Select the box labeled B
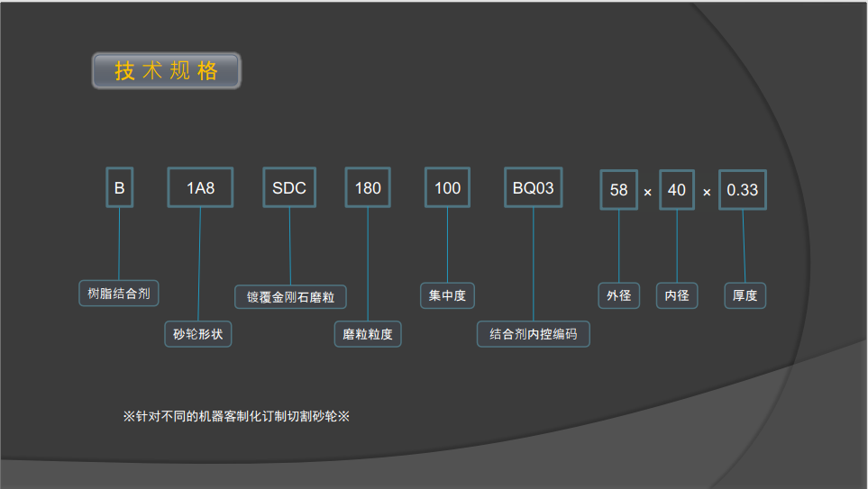 coord(119,188)
